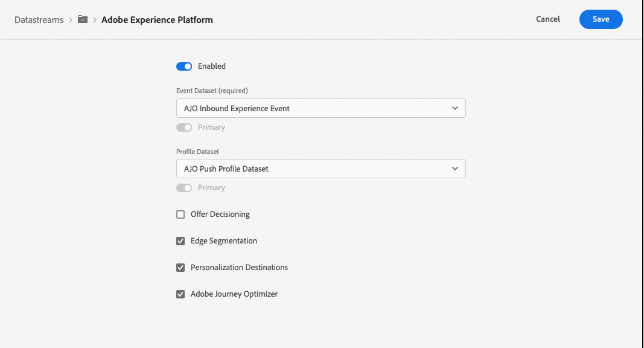
Task: Click the Profile Dataset label
Action: tap(197, 152)
